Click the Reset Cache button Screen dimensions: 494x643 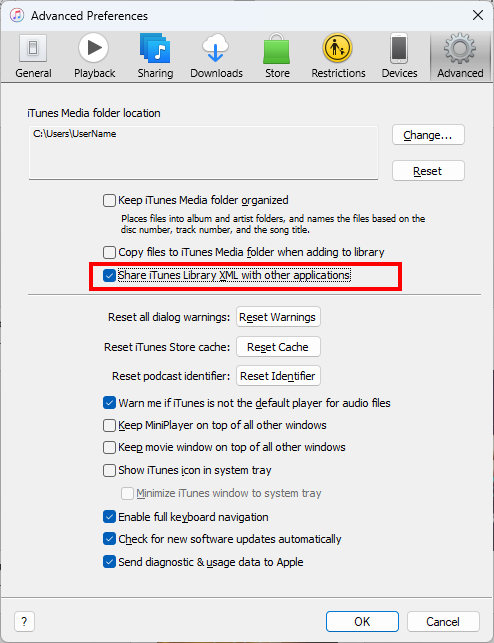click(x=278, y=347)
